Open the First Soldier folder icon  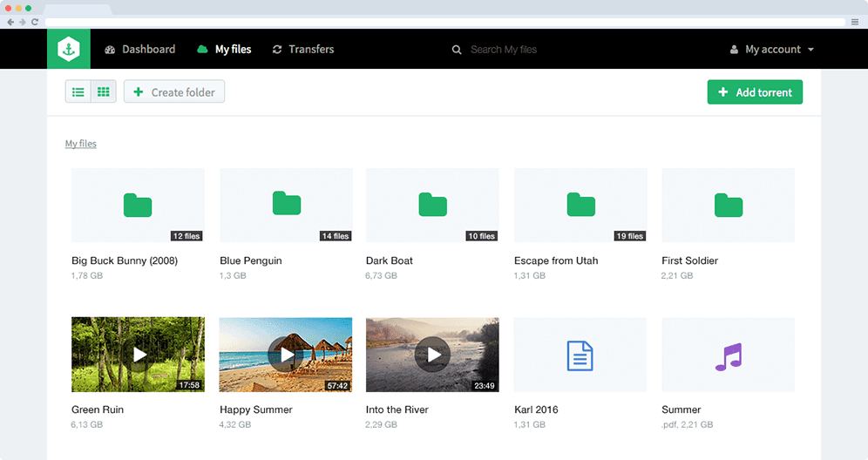728,205
